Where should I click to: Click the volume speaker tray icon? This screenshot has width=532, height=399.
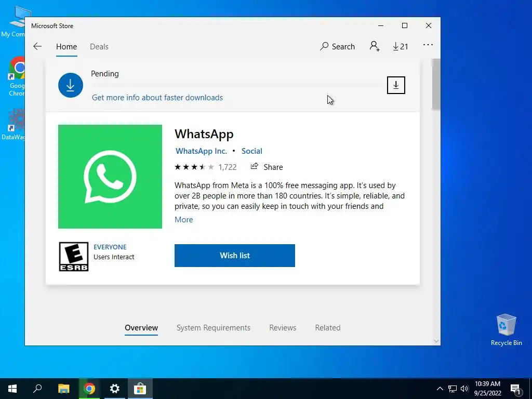point(464,389)
